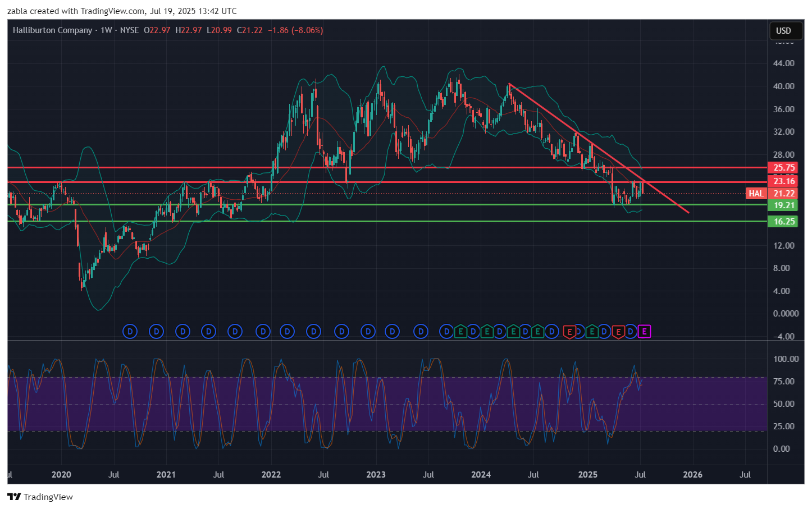This screenshot has height=509, width=812.
Task: Click the 12.00 price axis tick
Action: 784,246
